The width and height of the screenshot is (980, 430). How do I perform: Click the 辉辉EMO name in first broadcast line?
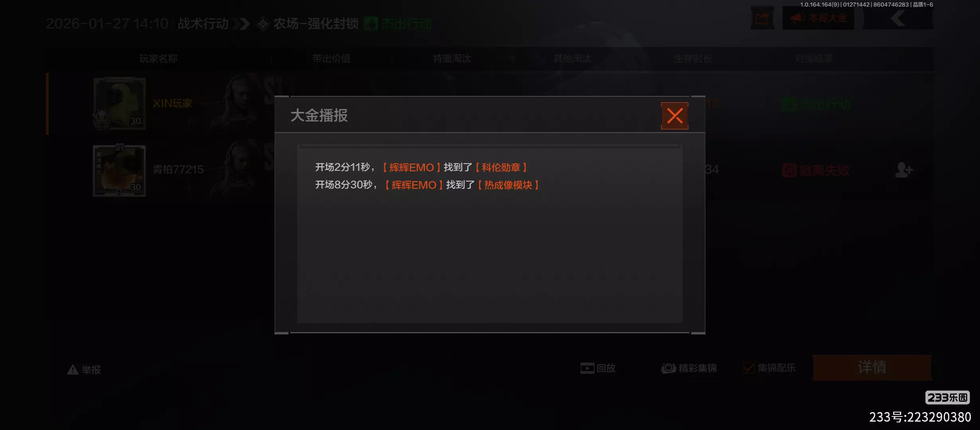(x=412, y=167)
